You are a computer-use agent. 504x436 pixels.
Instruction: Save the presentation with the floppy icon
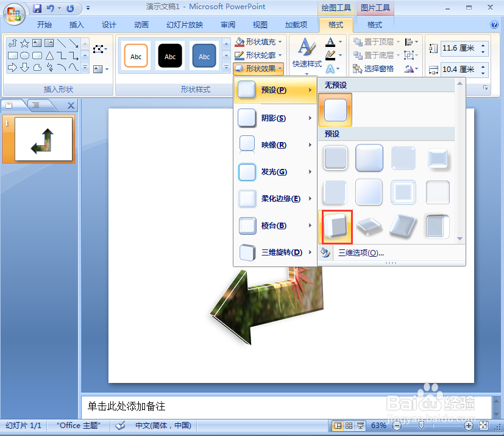[37, 9]
